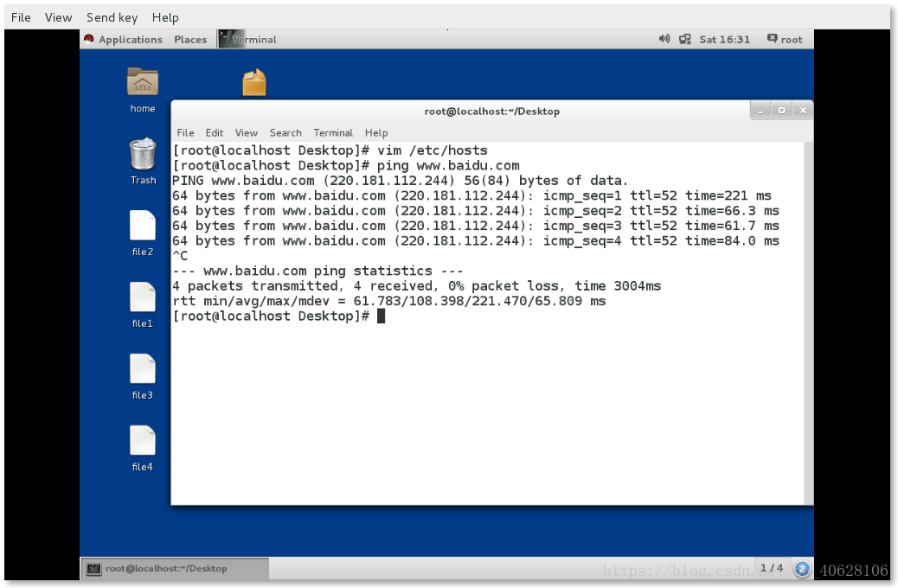Click the 'PING www.baidu.com (220.181.112.244)' line
The width and height of the screenshot is (898, 588).
click(400, 181)
